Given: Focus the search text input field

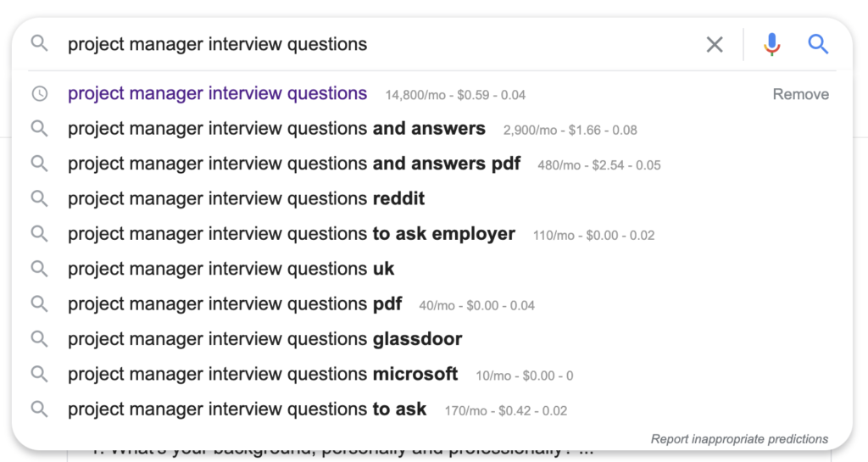Looking at the screenshot, I should (382, 44).
